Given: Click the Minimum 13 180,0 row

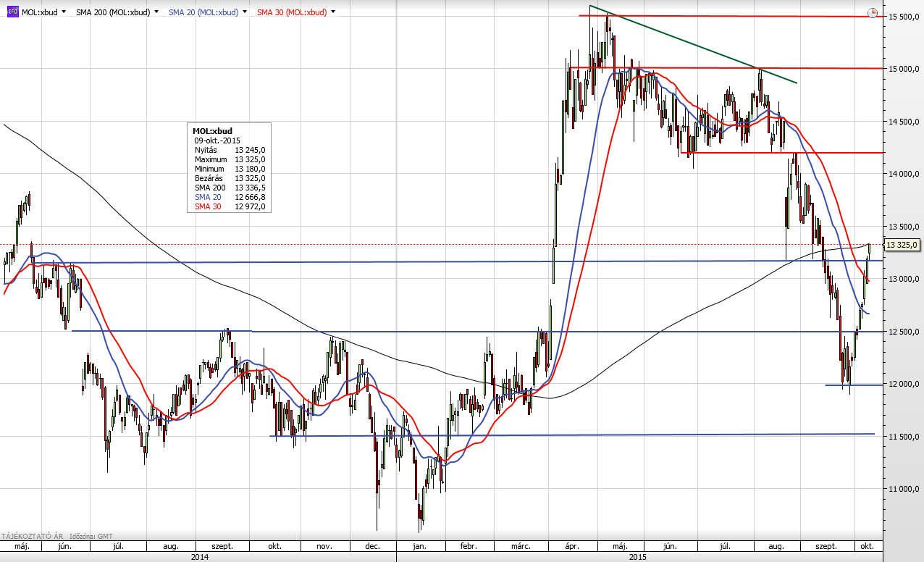Looking at the screenshot, I should (x=230, y=168).
